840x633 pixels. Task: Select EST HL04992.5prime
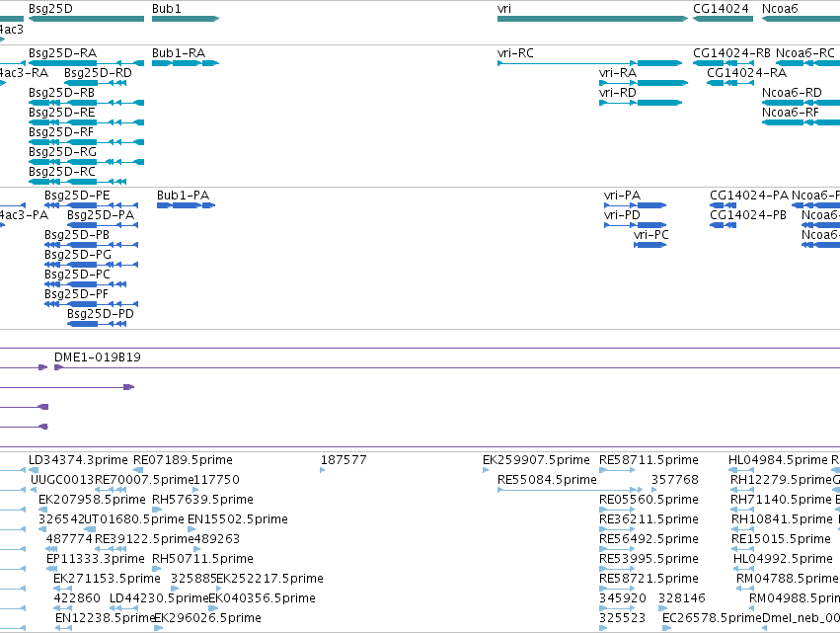click(x=743, y=569)
